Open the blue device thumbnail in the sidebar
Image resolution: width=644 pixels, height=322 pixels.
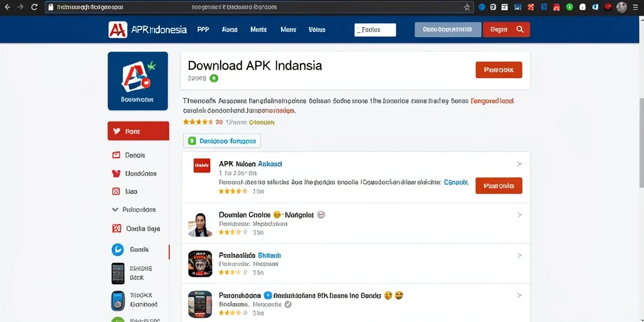(118, 301)
